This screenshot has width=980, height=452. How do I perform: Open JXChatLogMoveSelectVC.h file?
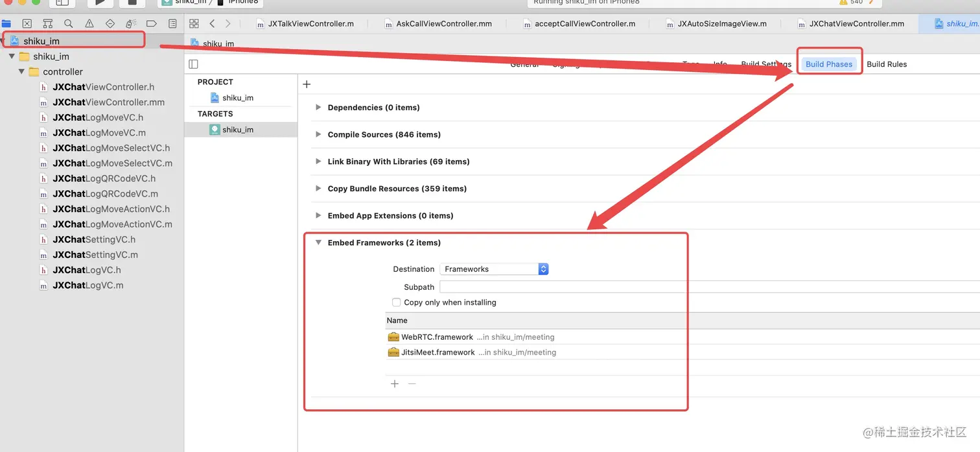pyautogui.click(x=111, y=148)
